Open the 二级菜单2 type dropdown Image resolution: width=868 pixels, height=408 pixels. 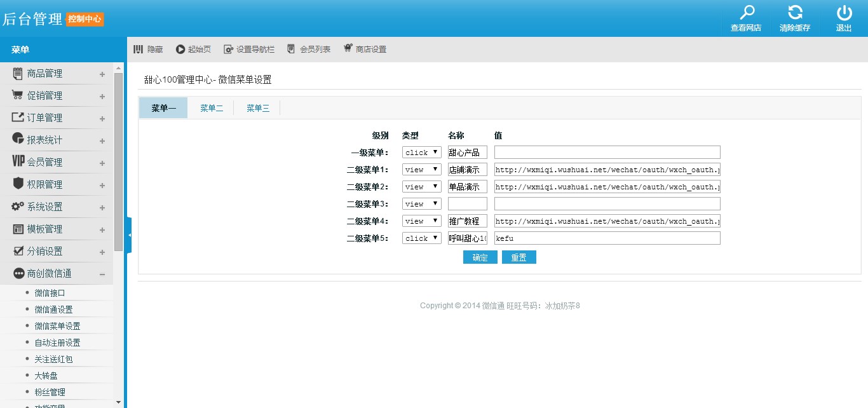click(x=422, y=186)
